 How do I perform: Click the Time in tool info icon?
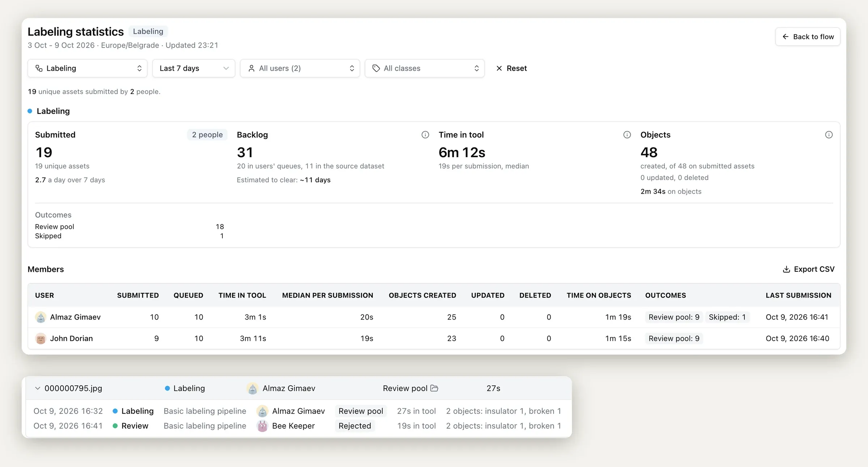pos(627,135)
